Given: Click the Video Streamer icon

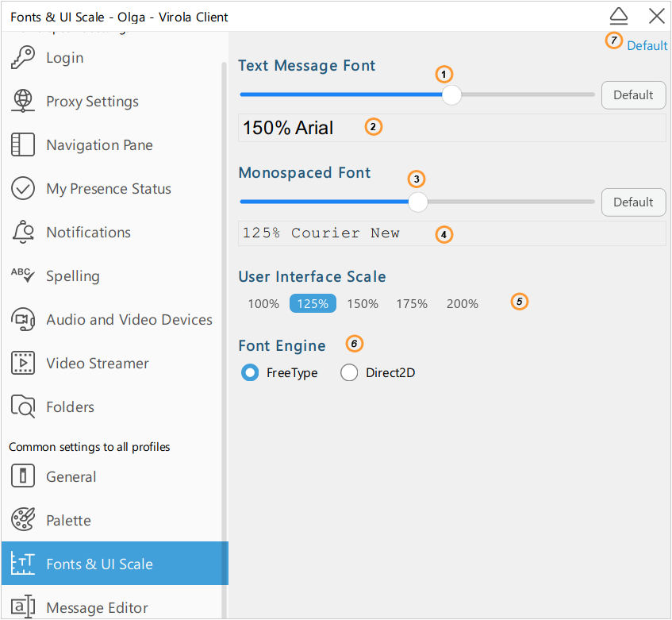Looking at the screenshot, I should tap(22, 363).
